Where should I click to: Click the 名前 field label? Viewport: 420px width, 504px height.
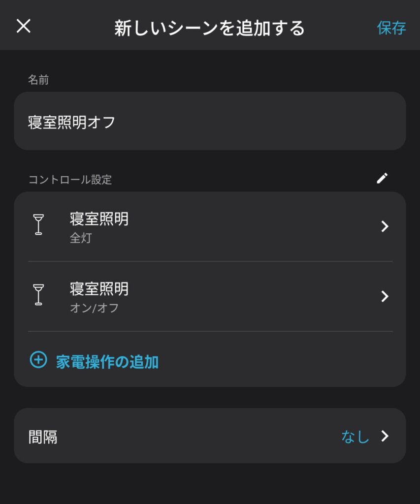[x=38, y=80]
